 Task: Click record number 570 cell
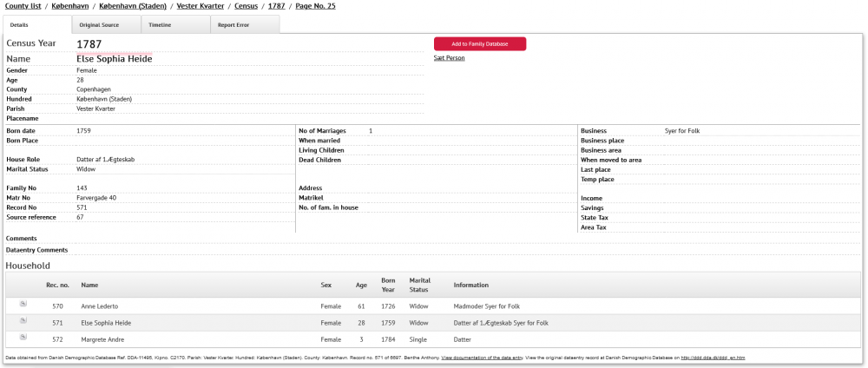57,306
